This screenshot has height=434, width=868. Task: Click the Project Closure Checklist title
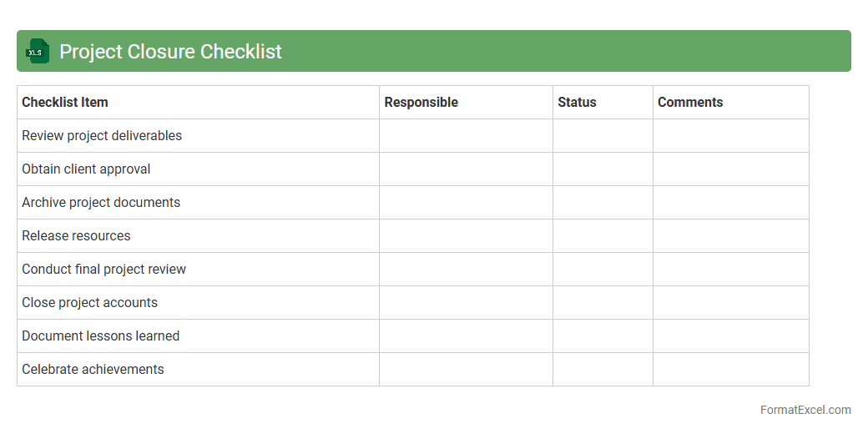[170, 52]
